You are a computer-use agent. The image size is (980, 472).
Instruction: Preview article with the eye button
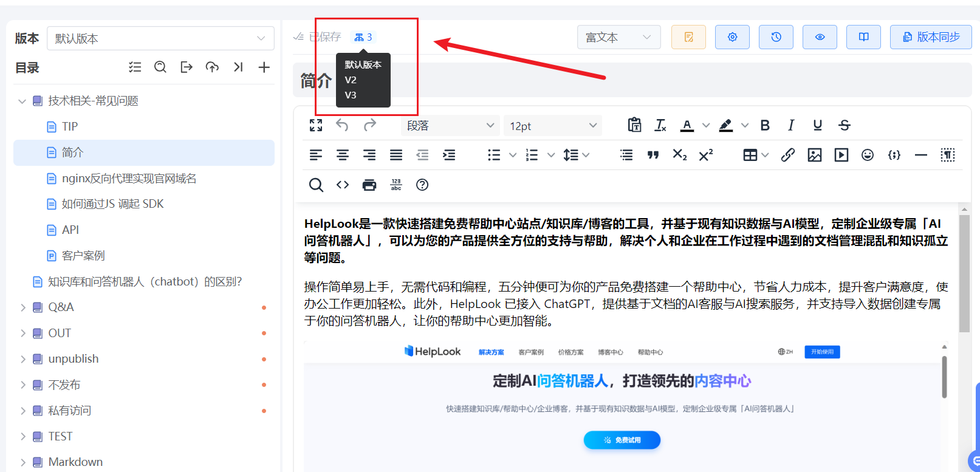point(820,37)
